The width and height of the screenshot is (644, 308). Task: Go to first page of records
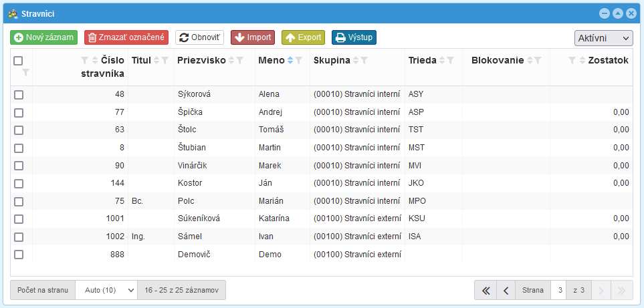point(486,291)
